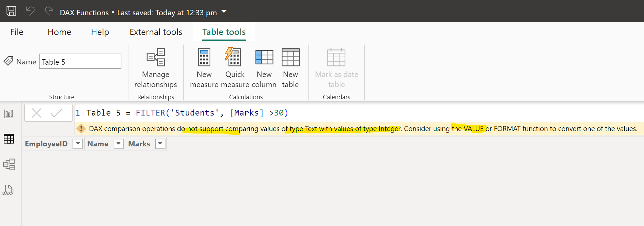Expand the EmployeeID column filter dropdown

[78, 144]
